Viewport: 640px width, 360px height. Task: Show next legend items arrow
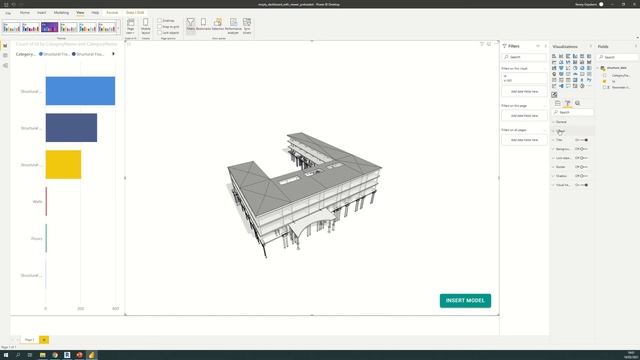113,54
